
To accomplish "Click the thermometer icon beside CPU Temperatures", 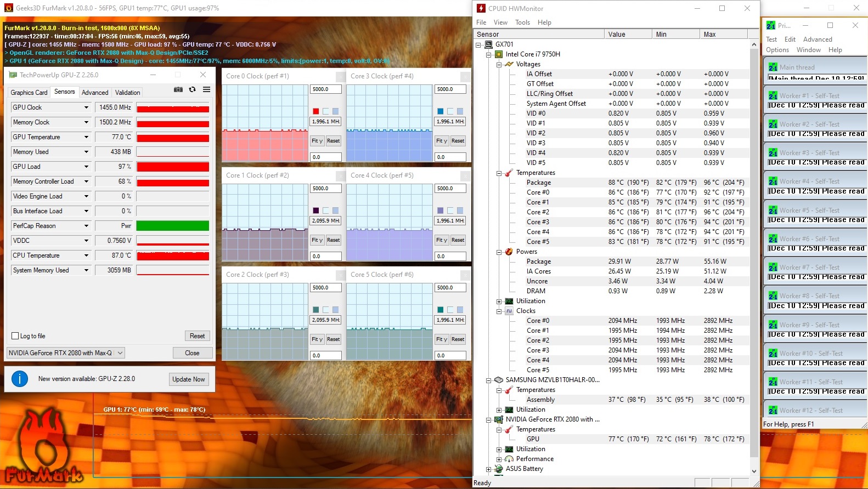I will 509,173.
